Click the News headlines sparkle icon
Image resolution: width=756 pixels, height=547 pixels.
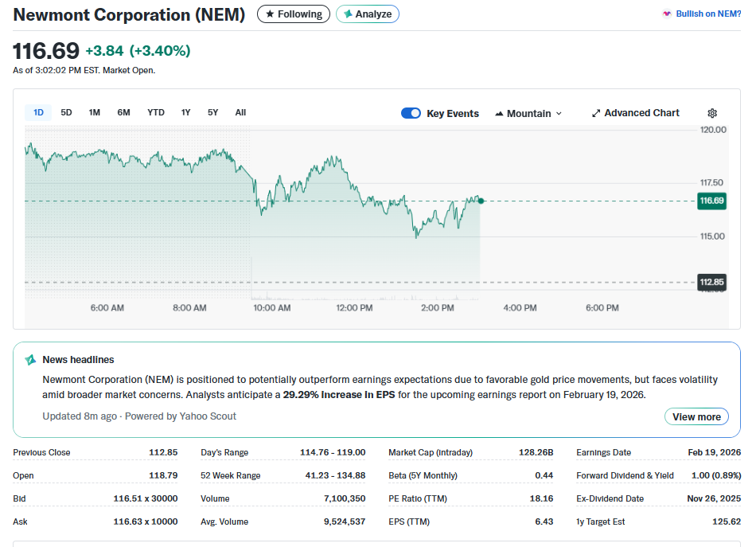click(x=31, y=360)
